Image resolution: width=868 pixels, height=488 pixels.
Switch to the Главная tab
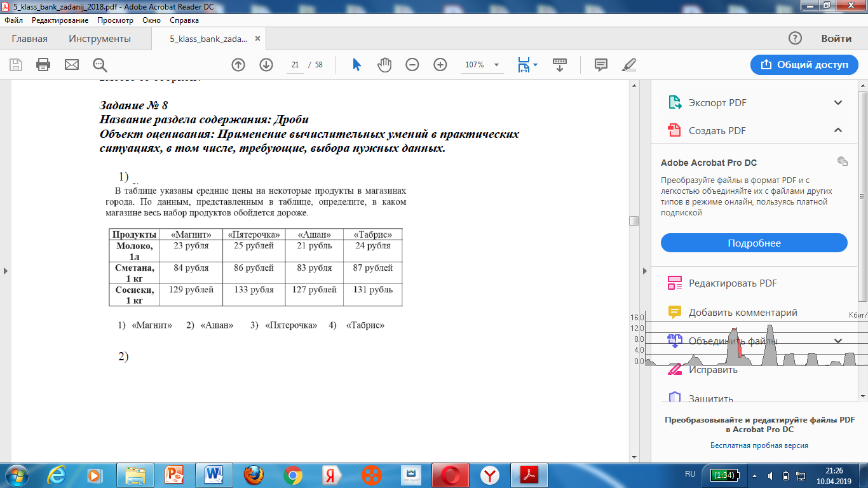pos(29,39)
